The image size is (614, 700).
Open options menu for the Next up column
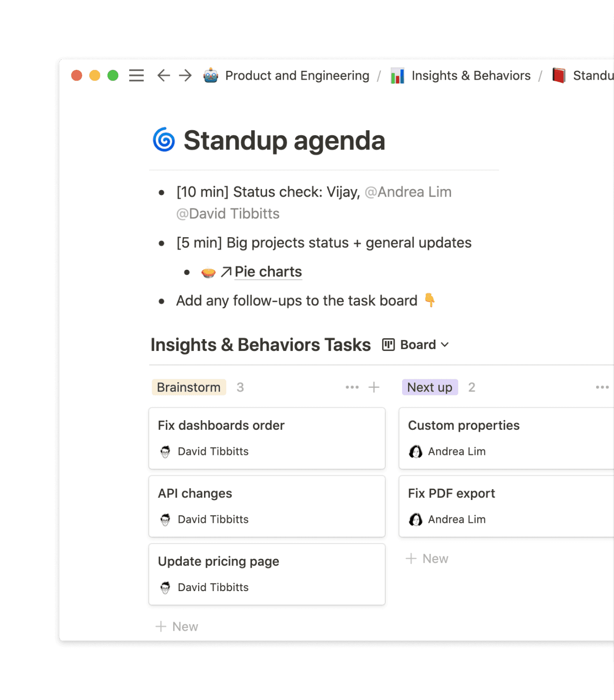tap(602, 387)
